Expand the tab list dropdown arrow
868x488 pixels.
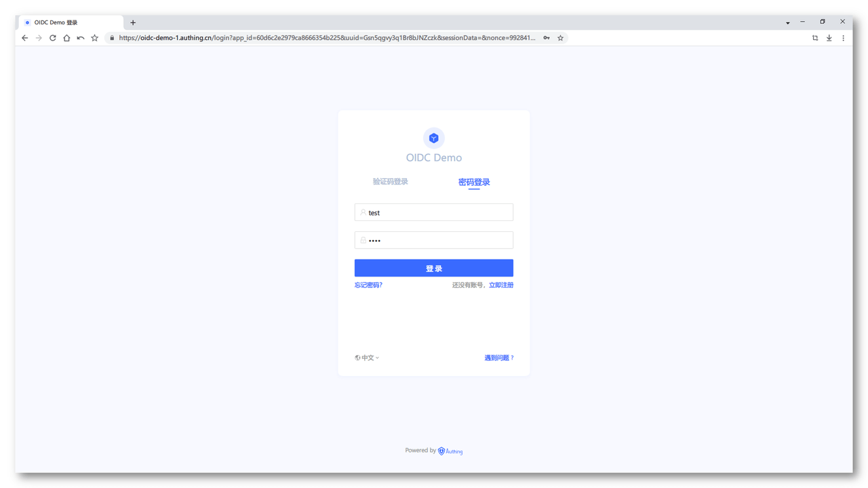pyautogui.click(x=787, y=22)
